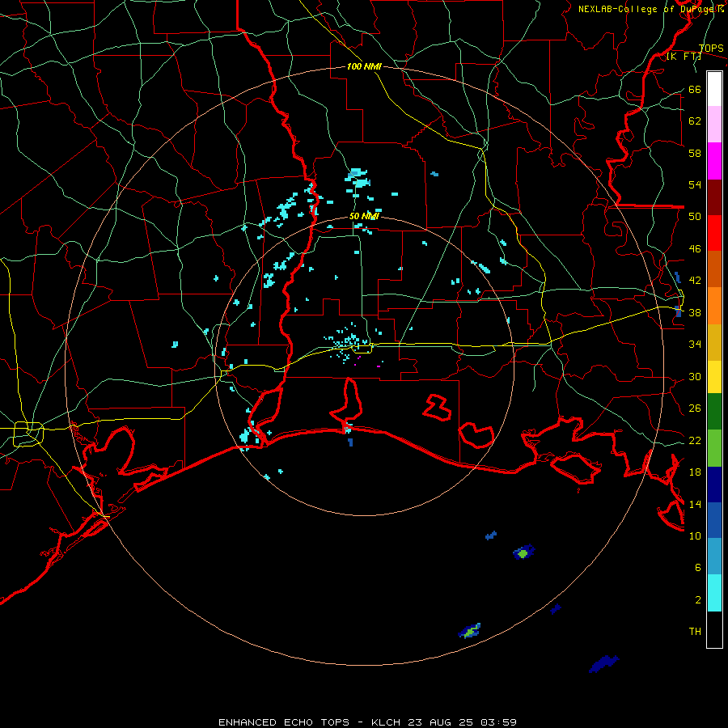The height and width of the screenshot is (728, 728).
Task: Click the magenta legend swatch
Action: pos(714,161)
